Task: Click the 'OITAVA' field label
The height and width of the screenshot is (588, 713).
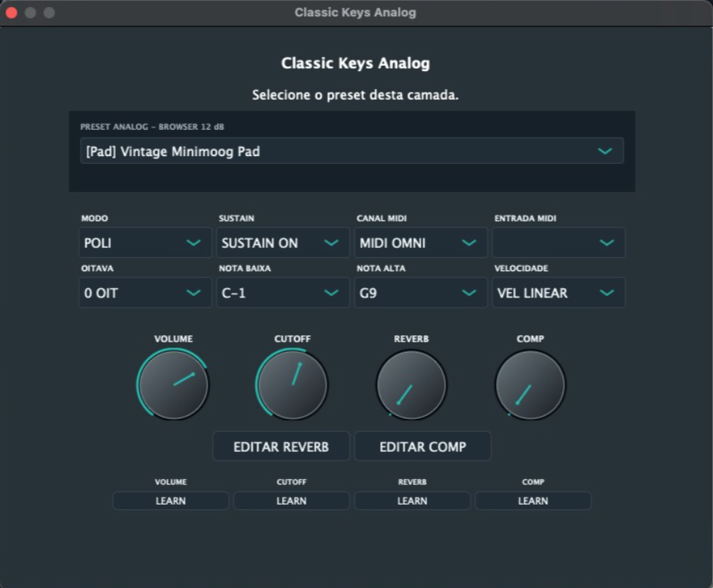Action: [x=97, y=268]
